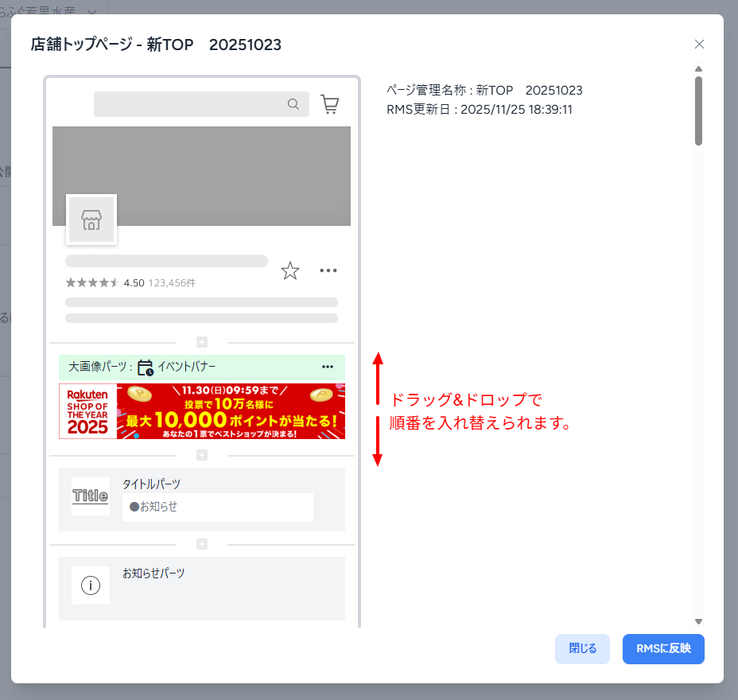Click the favorite star outline icon

coord(290,271)
